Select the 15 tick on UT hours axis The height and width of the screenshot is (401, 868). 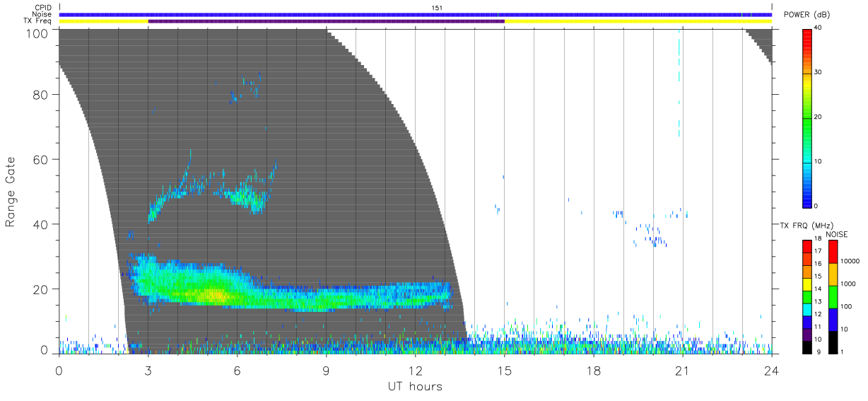[x=505, y=371]
